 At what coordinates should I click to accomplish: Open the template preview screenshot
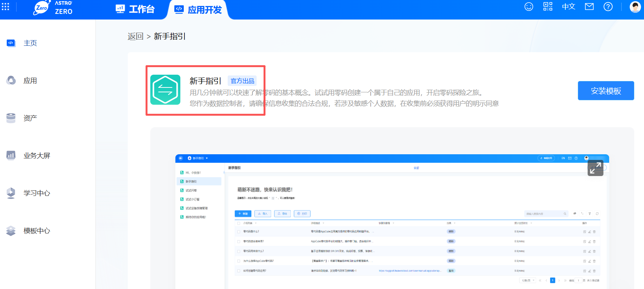(x=392, y=221)
